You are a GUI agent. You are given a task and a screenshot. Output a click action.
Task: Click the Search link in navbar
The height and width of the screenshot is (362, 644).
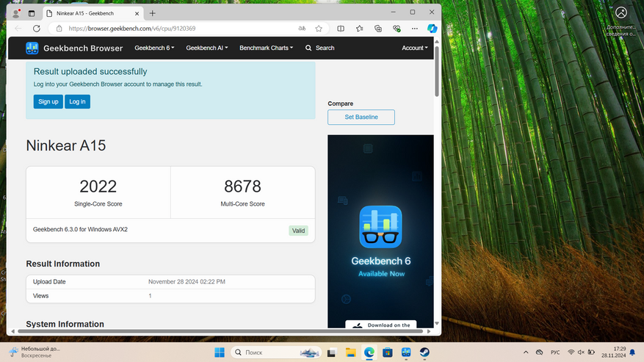tap(319, 48)
